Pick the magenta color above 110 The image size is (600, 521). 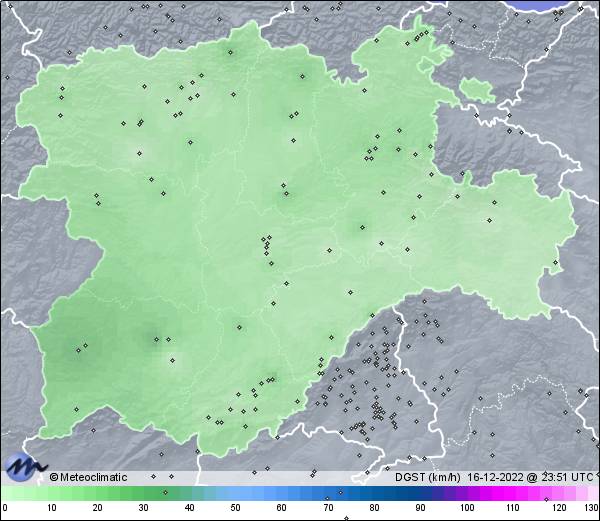[x=513, y=493]
